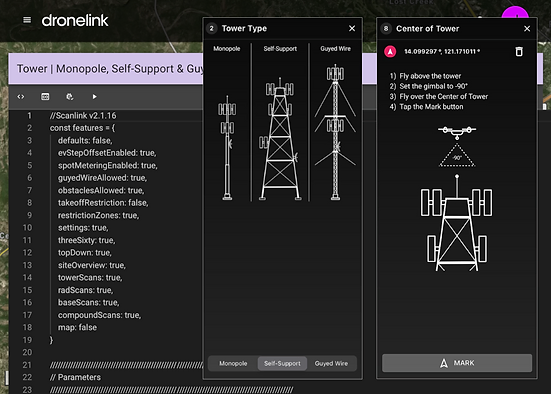Click instruction 'Fly above the tower'
Image resolution: width=551 pixels, height=394 pixels.
point(430,76)
